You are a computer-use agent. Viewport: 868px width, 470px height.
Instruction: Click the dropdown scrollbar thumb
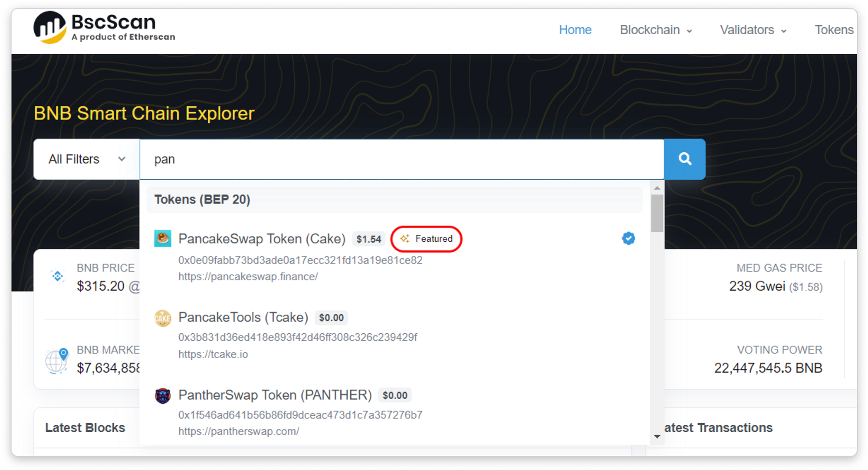click(657, 213)
